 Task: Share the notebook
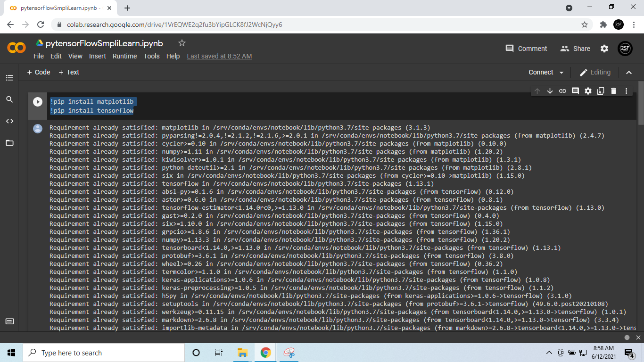click(x=575, y=49)
